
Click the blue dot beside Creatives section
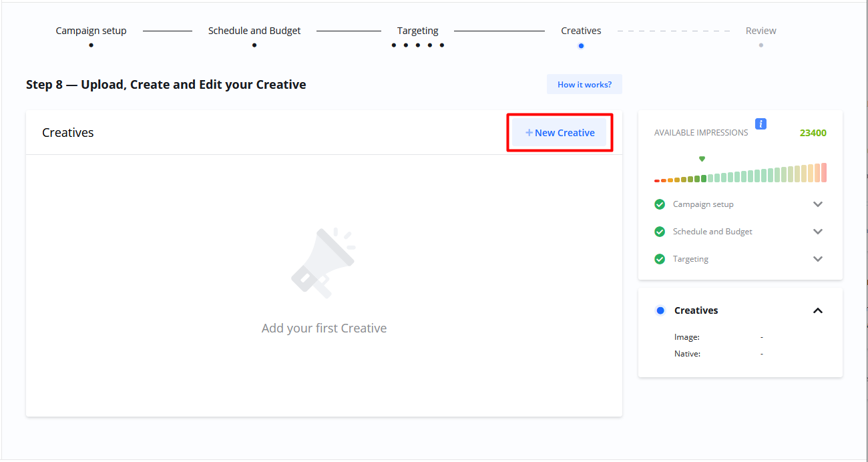click(660, 310)
